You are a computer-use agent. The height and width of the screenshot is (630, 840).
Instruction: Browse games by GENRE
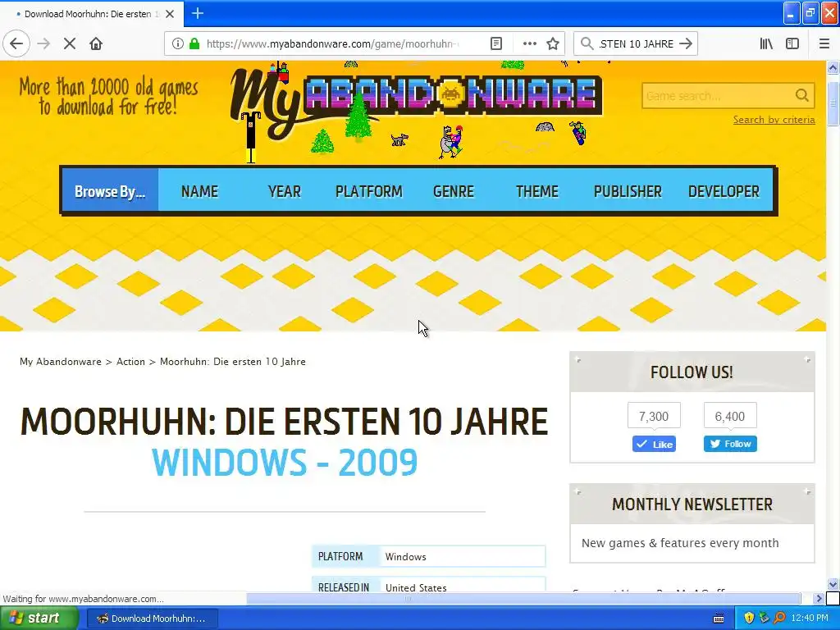(453, 191)
